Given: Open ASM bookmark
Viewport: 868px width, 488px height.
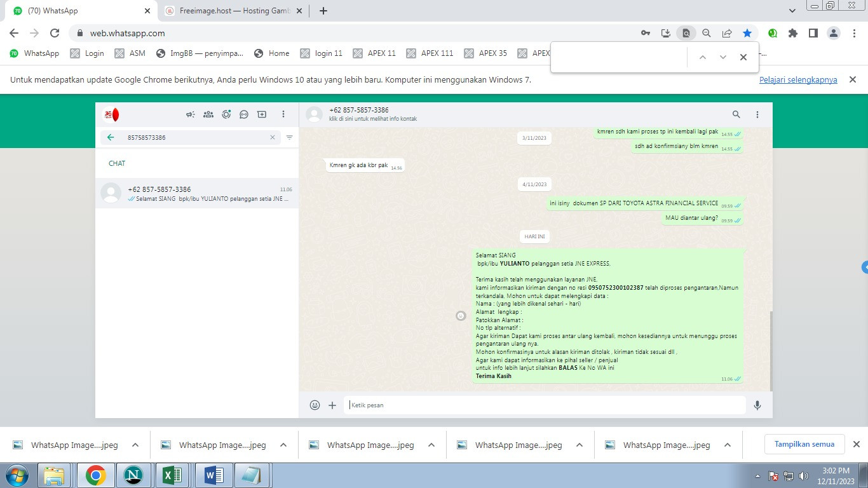Looking at the screenshot, I should point(130,53).
